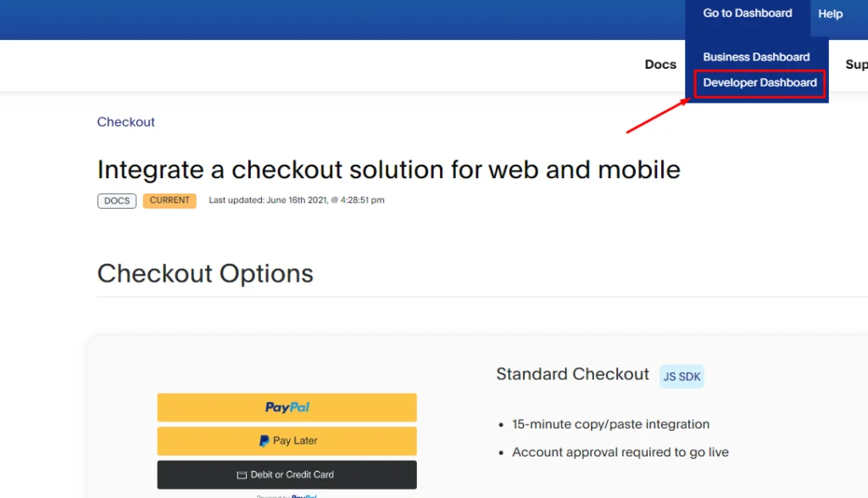Viewport: 868px width, 498px height.
Task: Click the Checkout Options heading
Action: 205,274
